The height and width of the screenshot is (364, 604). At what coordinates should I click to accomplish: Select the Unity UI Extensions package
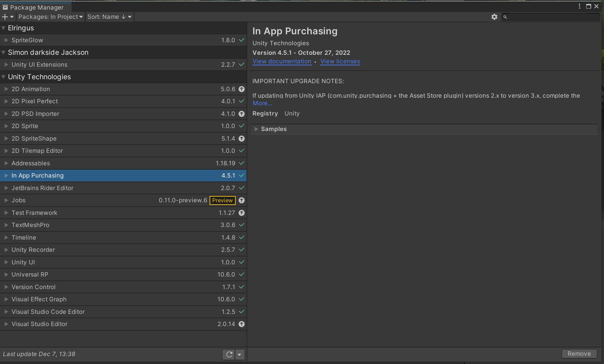tap(123, 65)
